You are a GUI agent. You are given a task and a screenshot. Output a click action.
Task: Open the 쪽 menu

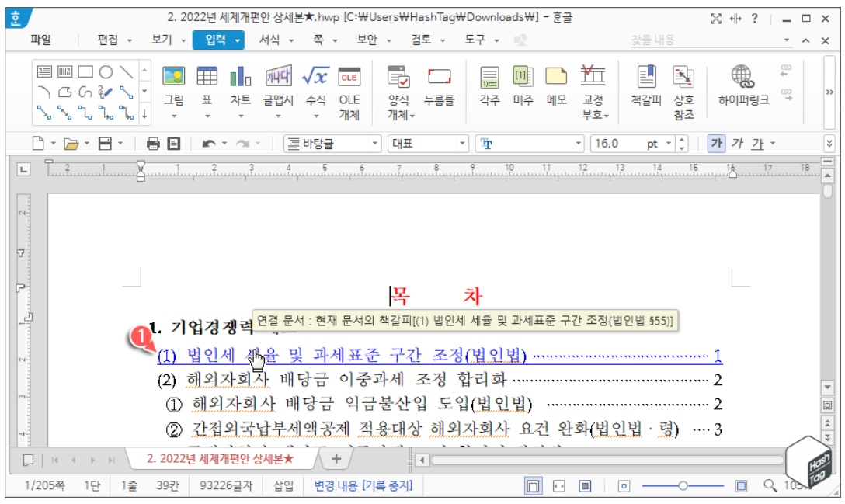click(x=318, y=40)
